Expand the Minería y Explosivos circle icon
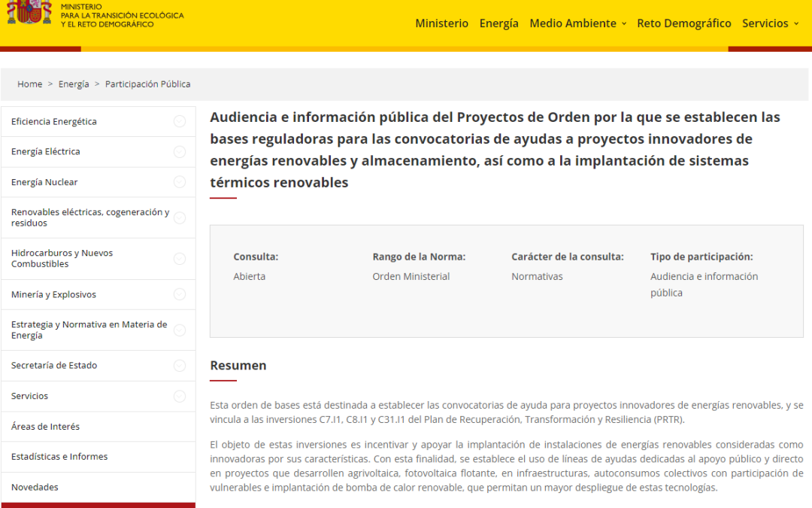812x508 pixels. pyautogui.click(x=180, y=294)
